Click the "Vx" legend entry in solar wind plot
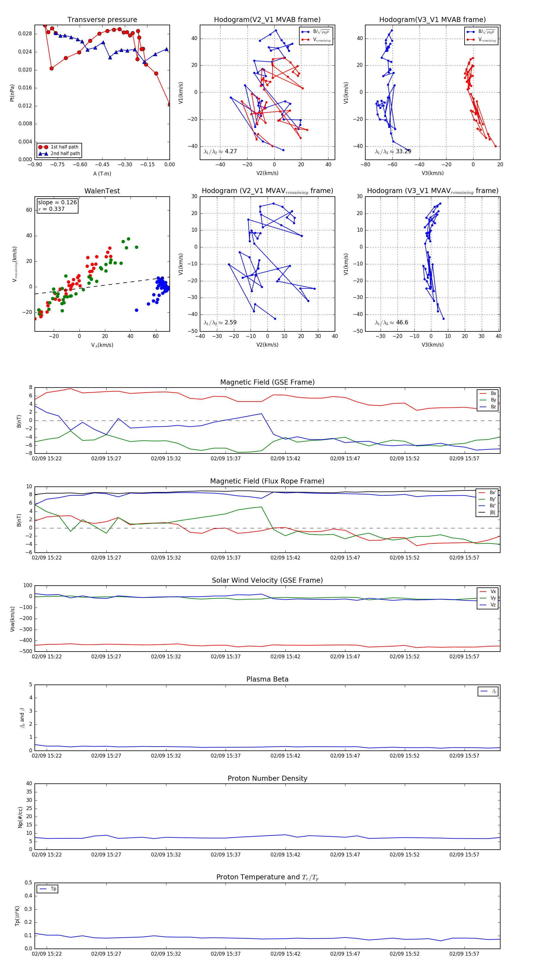This screenshot has height=980, width=535. tap(488, 592)
